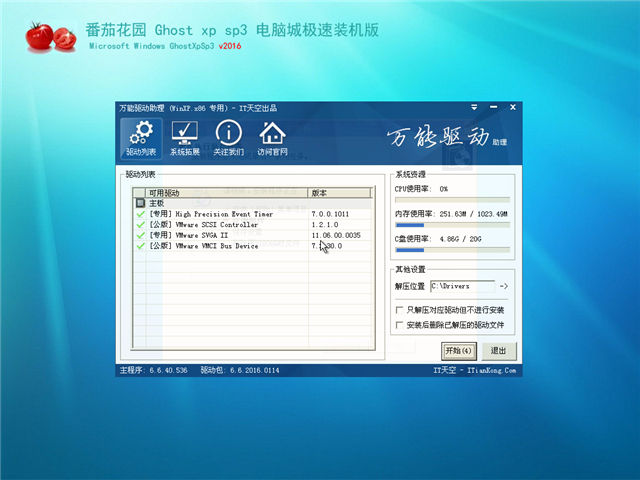Click the 解压位置 path input field

click(462, 286)
